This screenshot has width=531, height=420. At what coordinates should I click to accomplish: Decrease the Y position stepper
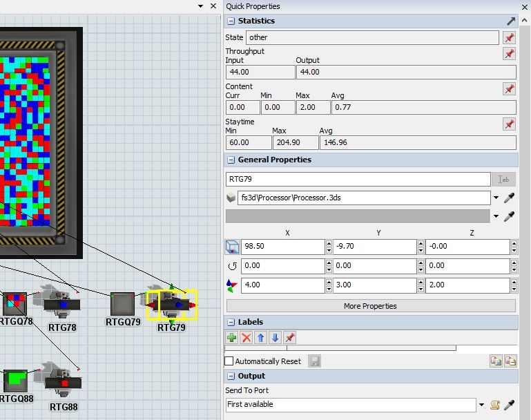[x=421, y=251]
